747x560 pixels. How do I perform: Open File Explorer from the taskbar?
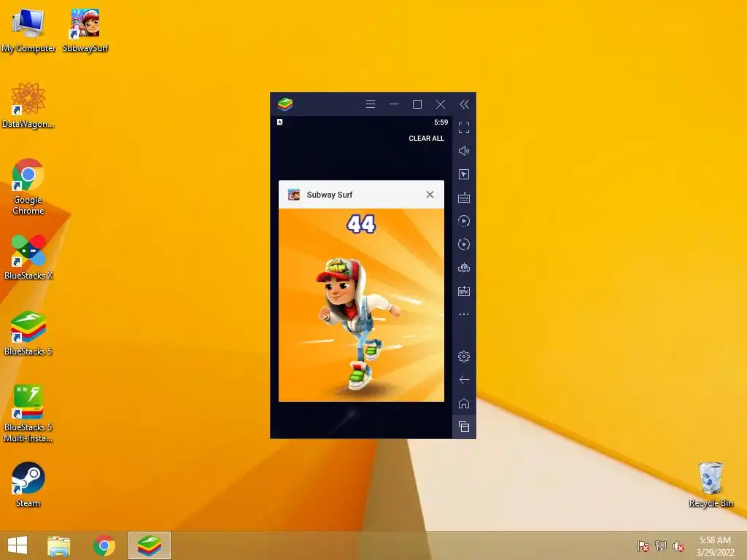[59, 545]
